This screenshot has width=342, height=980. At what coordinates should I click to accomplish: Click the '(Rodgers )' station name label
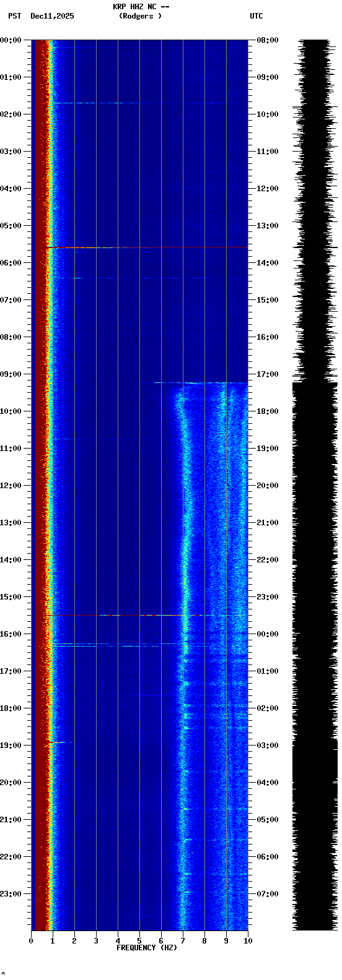[x=140, y=16]
